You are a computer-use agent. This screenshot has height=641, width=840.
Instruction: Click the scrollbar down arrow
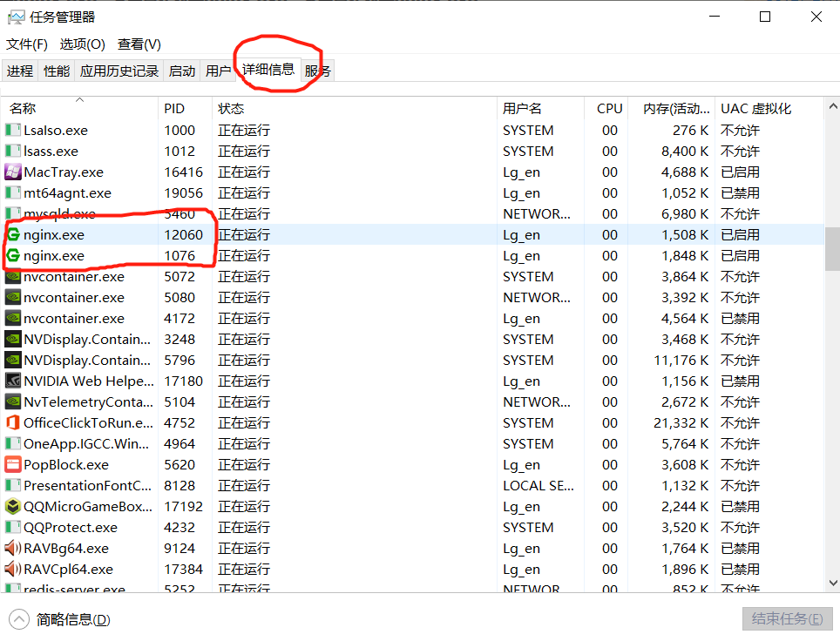(832, 583)
